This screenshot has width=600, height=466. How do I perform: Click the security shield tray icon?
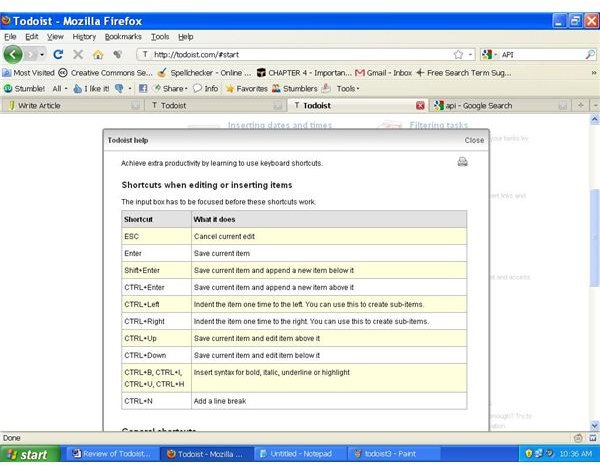(528, 454)
